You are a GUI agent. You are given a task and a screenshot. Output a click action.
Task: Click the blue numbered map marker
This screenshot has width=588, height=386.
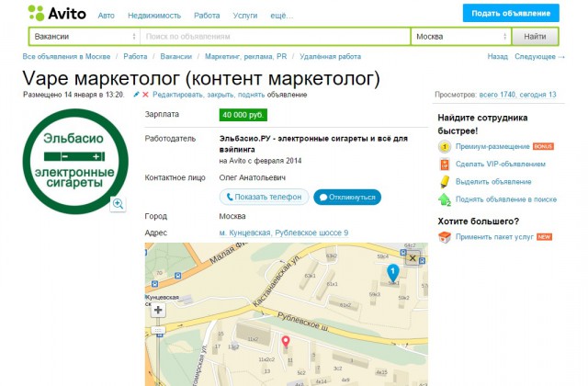pyautogui.click(x=392, y=272)
